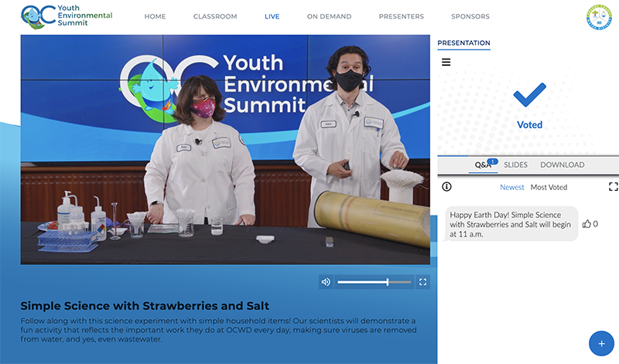
Task: Select the PRESENTATION tab
Action: click(463, 43)
